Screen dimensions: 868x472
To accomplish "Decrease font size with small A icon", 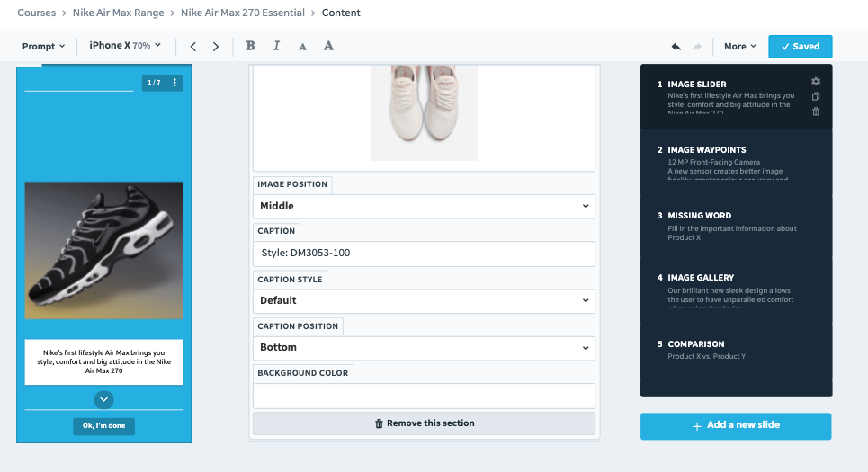I will (x=302, y=47).
